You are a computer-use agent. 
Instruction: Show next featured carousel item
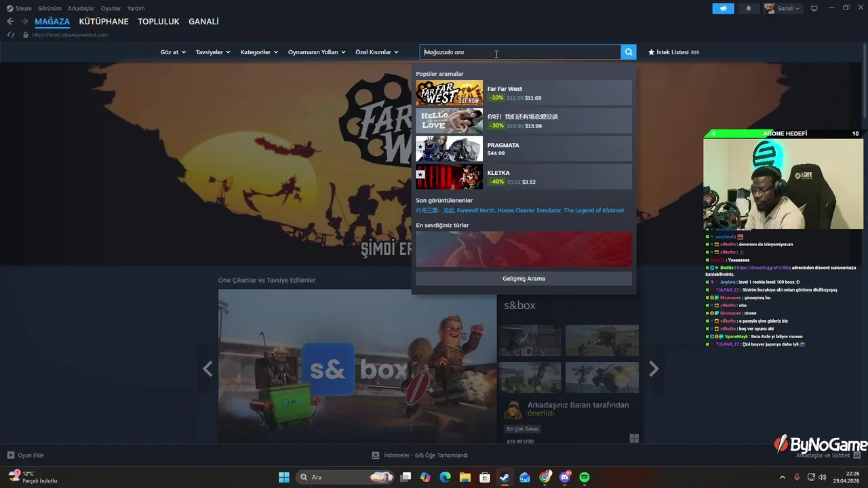[x=654, y=369]
